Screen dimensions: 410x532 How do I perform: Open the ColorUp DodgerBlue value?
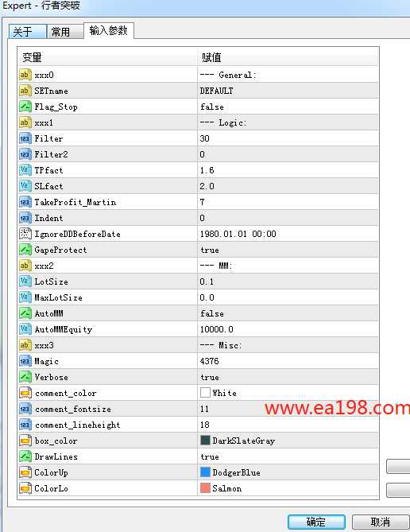(288, 472)
